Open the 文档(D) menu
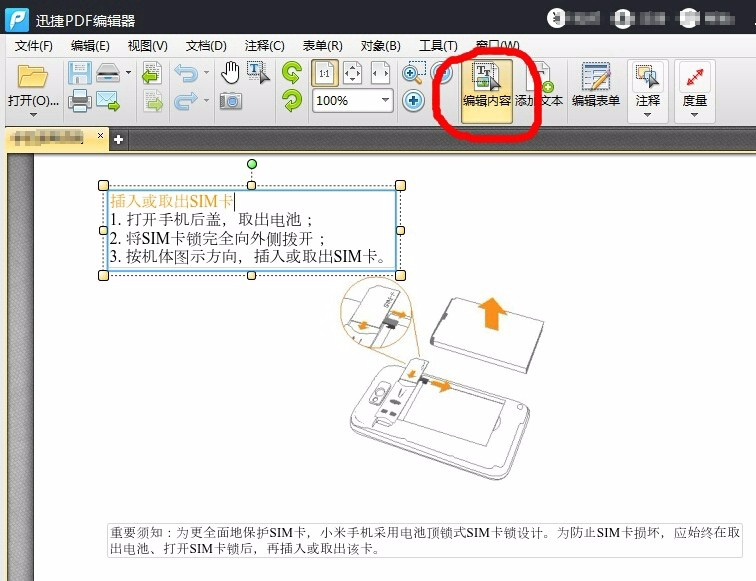Image resolution: width=756 pixels, height=581 pixels. 206,46
